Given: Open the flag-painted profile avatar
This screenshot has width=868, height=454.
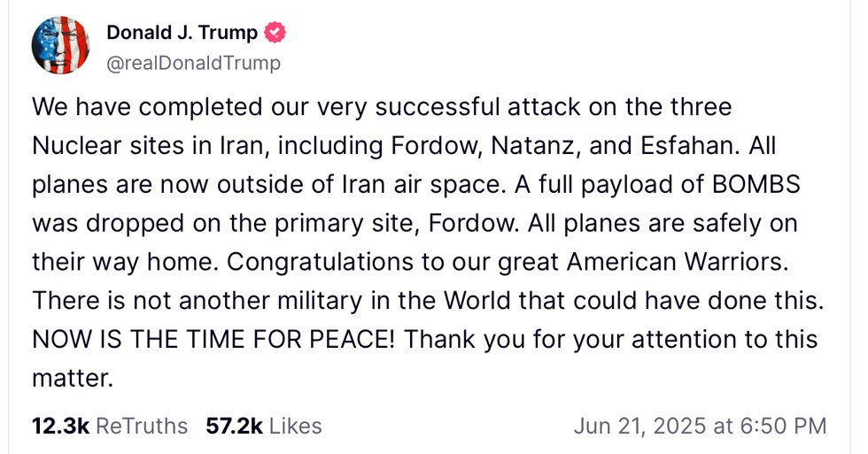Looking at the screenshot, I should (x=60, y=45).
